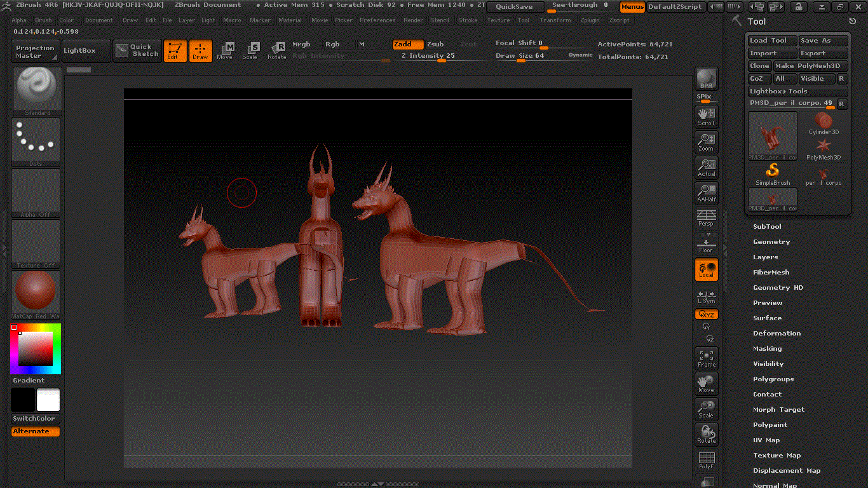Click the BPR render icon
The height and width of the screenshot is (488, 868).
pyautogui.click(x=707, y=79)
